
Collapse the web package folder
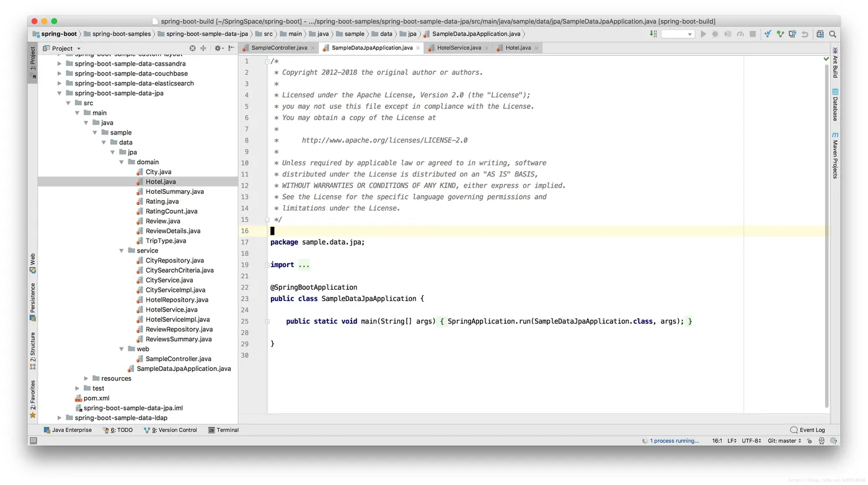click(122, 349)
